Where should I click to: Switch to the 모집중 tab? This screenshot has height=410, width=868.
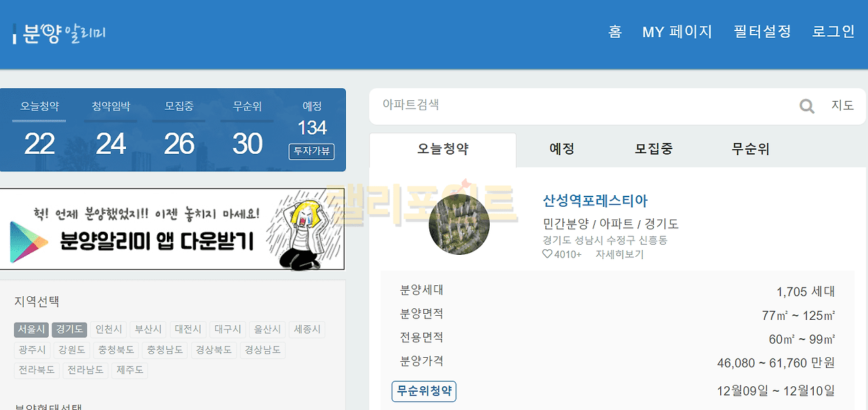point(654,150)
